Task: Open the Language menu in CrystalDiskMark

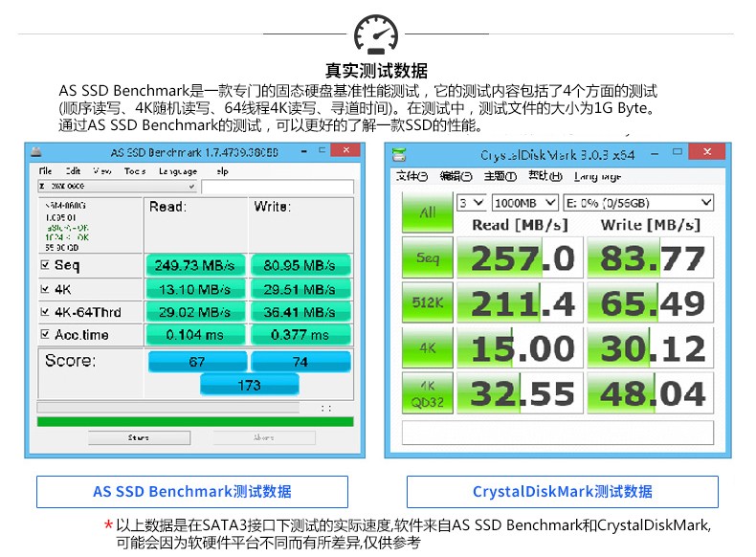Action: [x=598, y=176]
